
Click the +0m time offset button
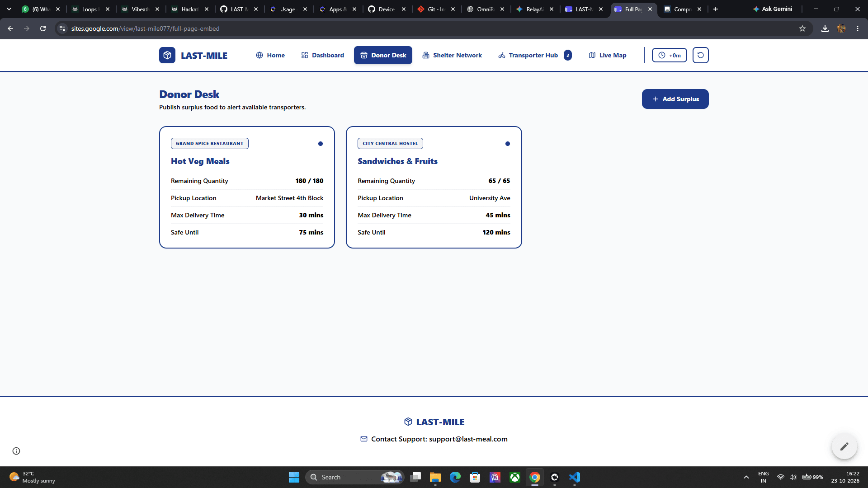[x=670, y=55]
